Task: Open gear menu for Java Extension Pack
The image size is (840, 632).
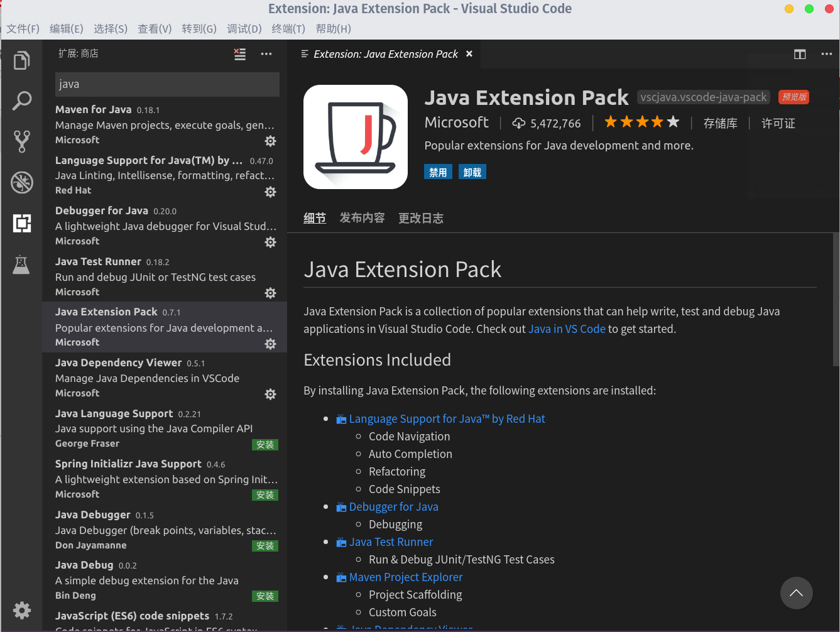Action: (x=270, y=344)
